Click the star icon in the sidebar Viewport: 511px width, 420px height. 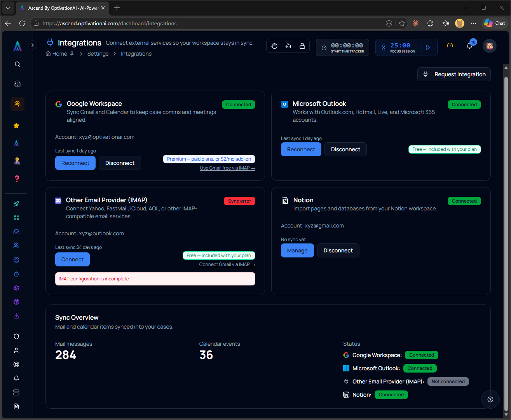tap(17, 126)
